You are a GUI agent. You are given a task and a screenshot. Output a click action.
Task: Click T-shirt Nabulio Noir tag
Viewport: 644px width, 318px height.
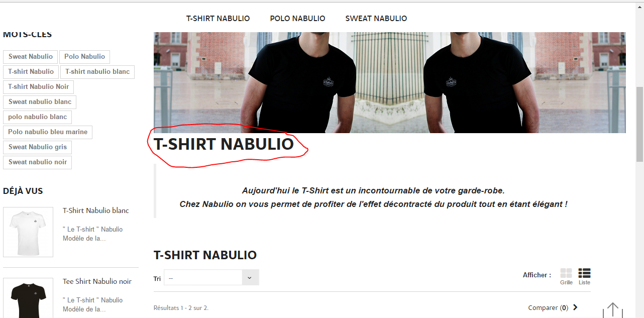39,87
